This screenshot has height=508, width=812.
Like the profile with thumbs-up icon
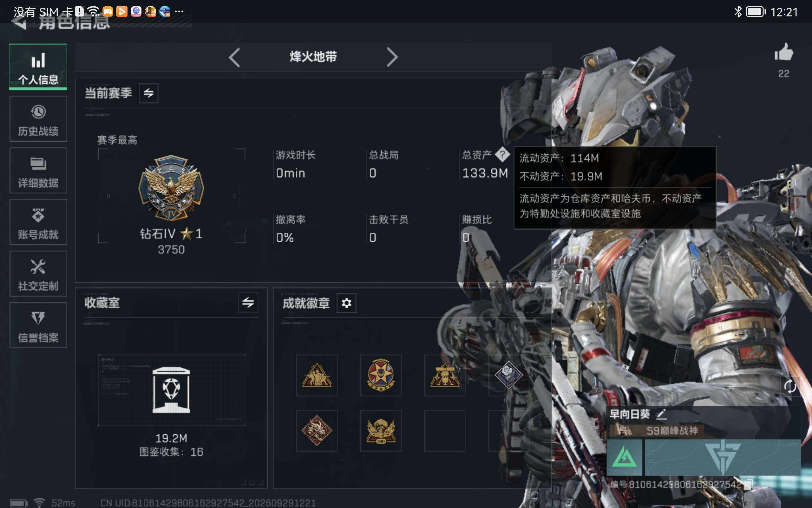(x=783, y=53)
